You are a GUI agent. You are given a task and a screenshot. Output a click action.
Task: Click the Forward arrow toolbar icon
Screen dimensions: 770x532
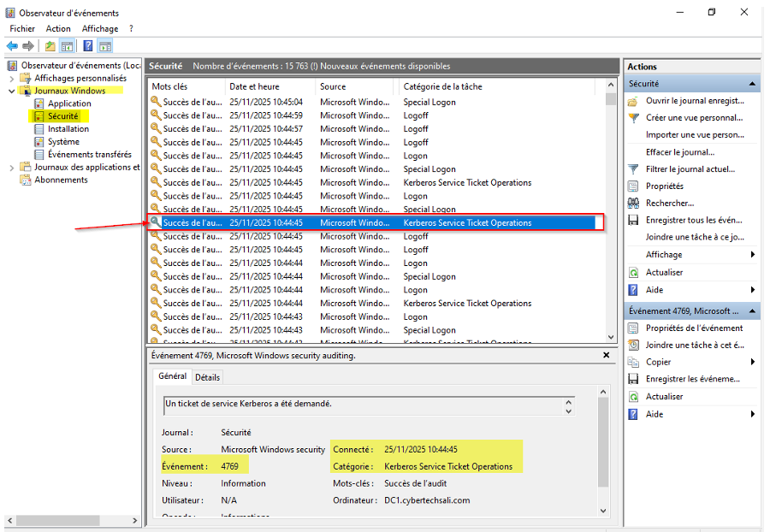(x=28, y=46)
